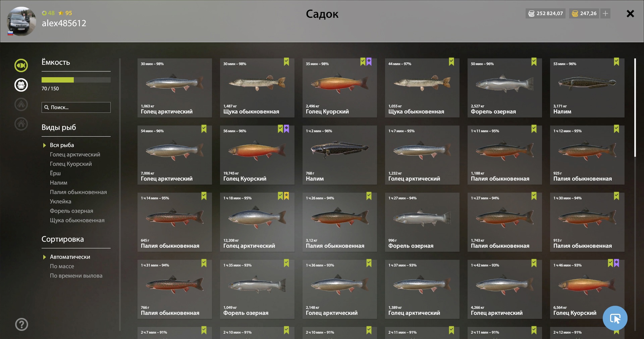Open the help question mark icon

[x=22, y=324]
